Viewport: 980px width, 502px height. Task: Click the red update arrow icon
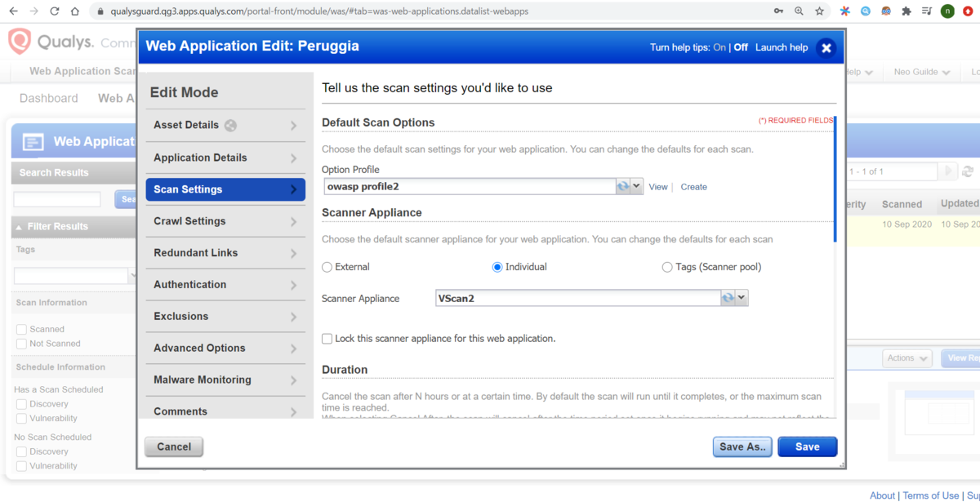tap(969, 11)
